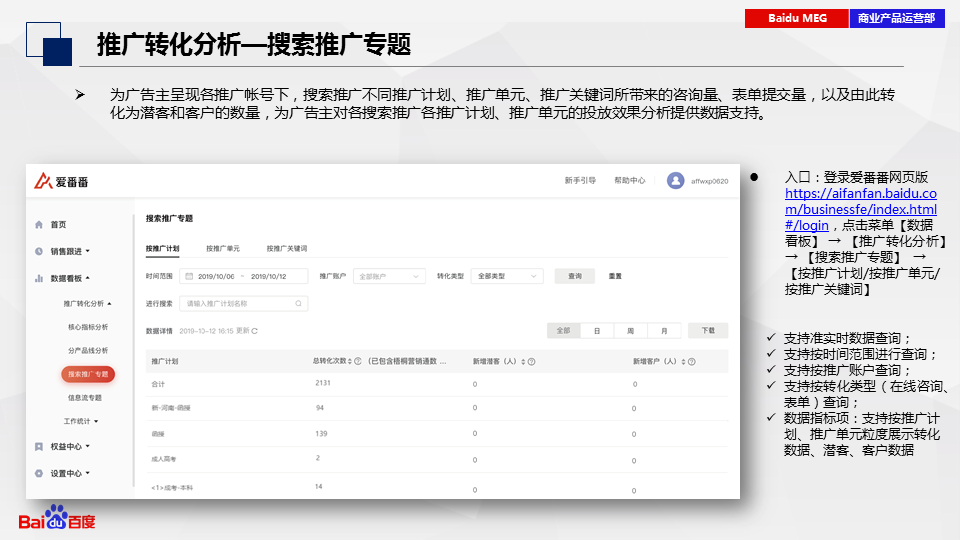Select the 周 granularity option
960x540 pixels.
(630, 330)
